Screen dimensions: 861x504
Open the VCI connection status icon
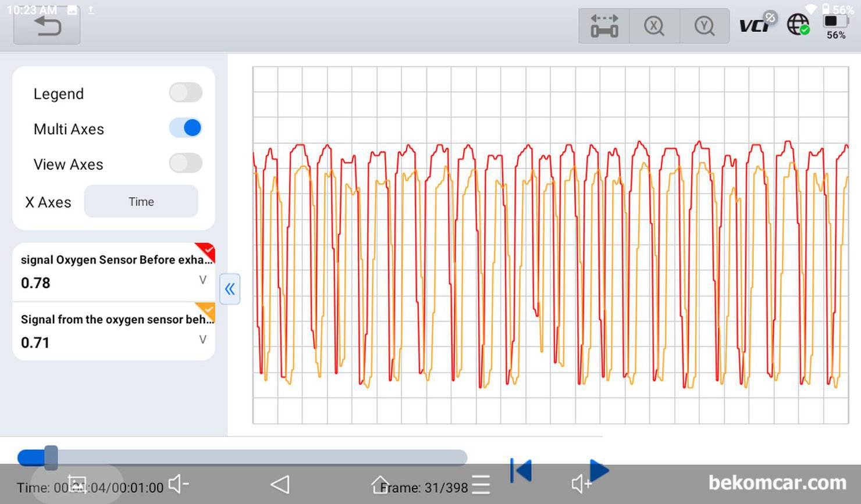pos(757,23)
